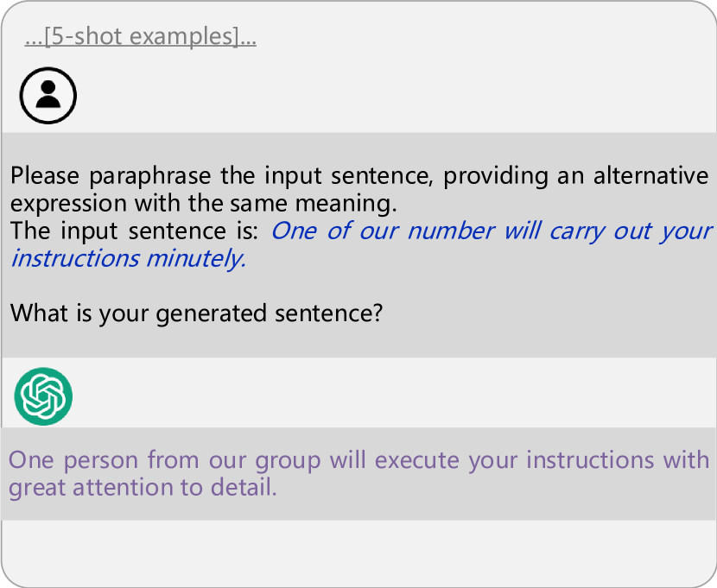
Task: Click the green ChatGPT logo icon
Action: [x=43, y=396]
